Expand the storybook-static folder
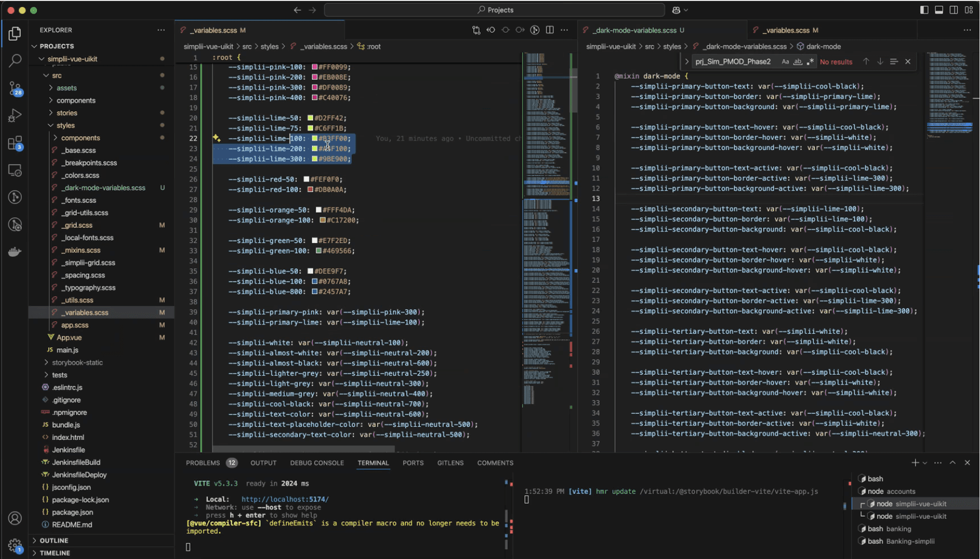The image size is (980, 559). (x=46, y=362)
